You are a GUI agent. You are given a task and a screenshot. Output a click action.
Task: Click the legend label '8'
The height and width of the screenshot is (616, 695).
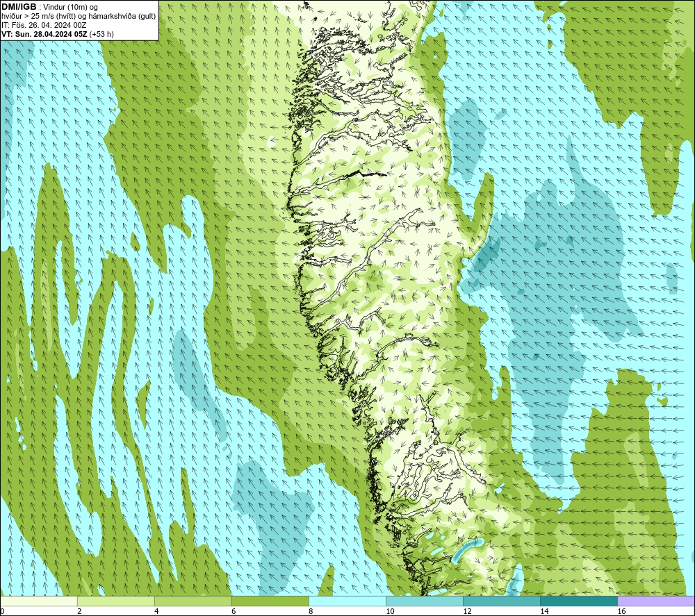[311, 612]
